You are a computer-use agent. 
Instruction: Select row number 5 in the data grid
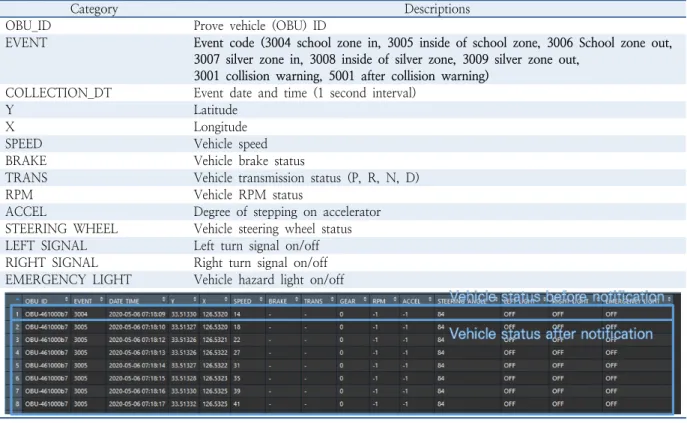pos(17,365)
